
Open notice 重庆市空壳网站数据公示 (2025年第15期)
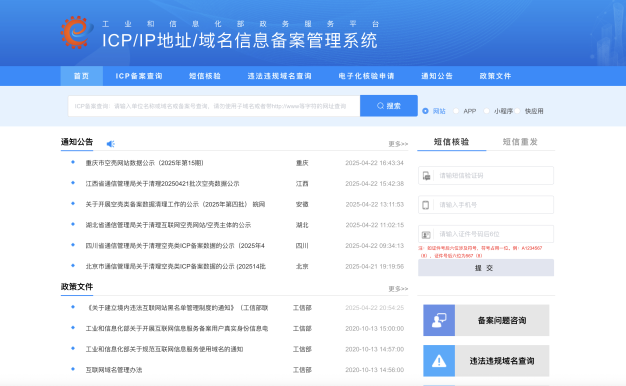coord(145,163)
